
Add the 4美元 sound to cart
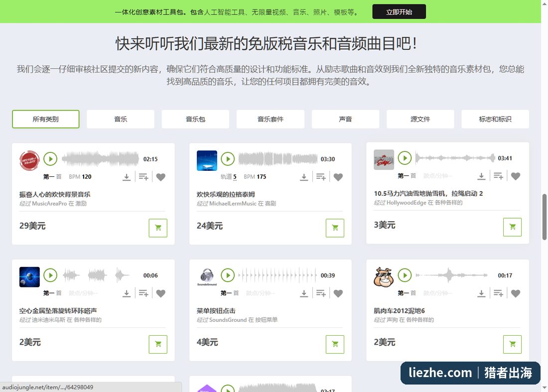point(335,344)
